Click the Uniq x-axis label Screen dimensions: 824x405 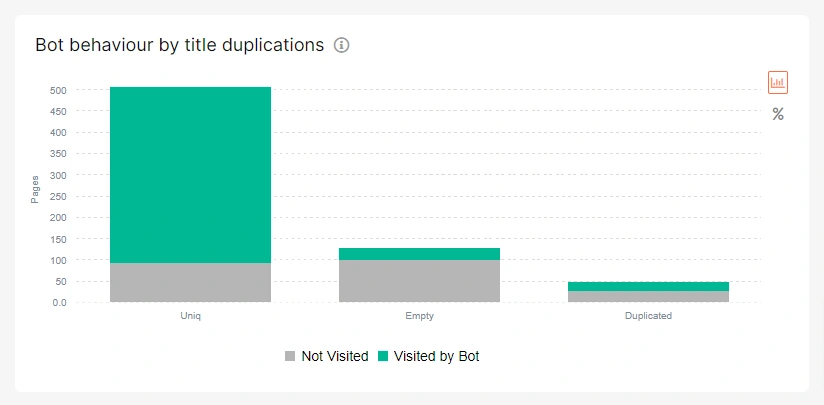(x=190, y=316)
